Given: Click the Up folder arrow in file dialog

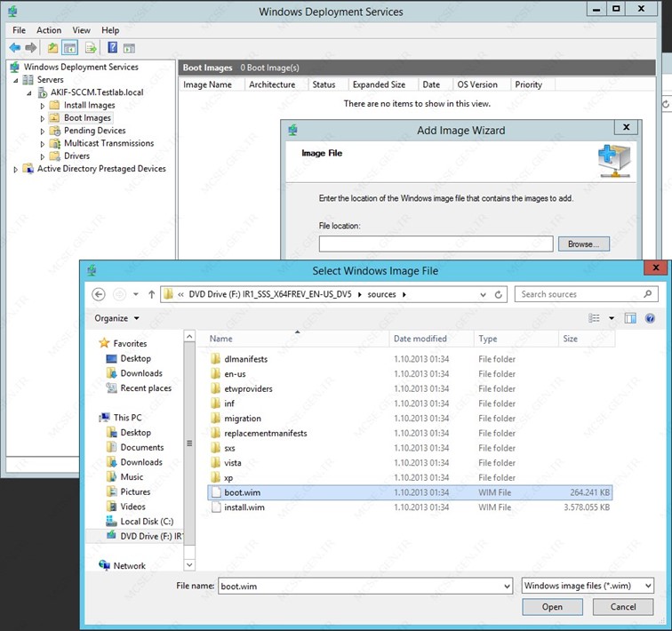Looking at the screenshot, I should pos(151,294).
